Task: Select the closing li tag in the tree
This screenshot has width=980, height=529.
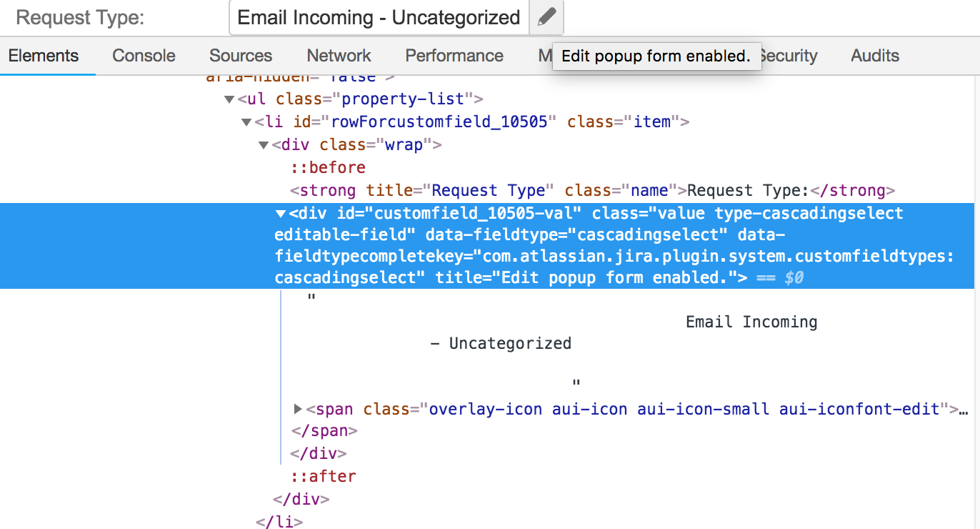Action: point(280,522)
